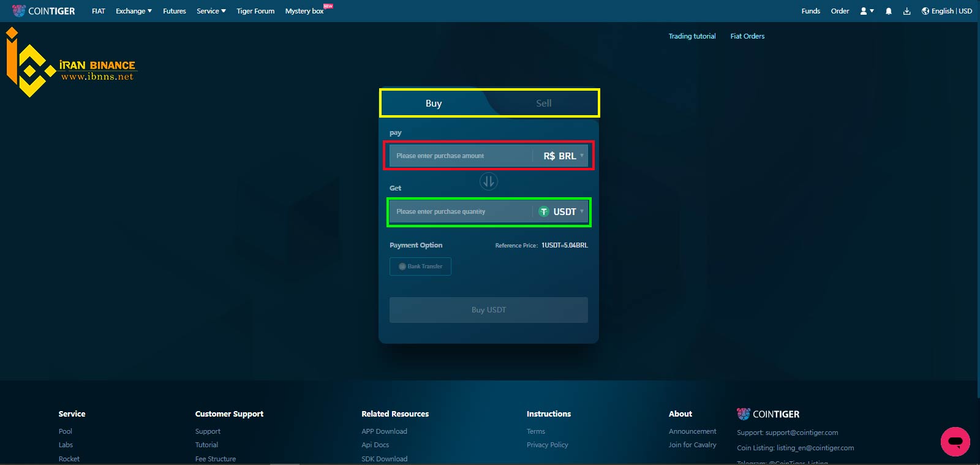Open Support under Customer Support
Image resolution: width=980 pixels, height=465 pixels.
pos(208,431)
